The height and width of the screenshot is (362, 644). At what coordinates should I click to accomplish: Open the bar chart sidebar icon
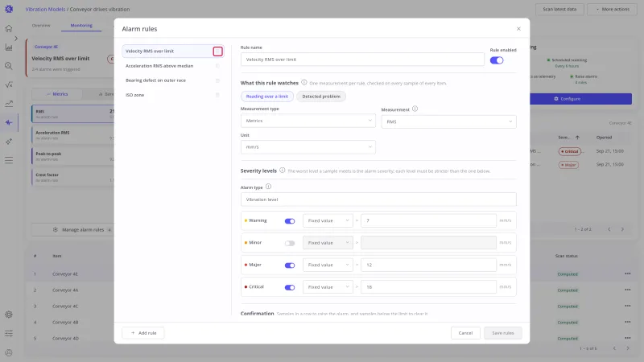[x=9, y=47]
